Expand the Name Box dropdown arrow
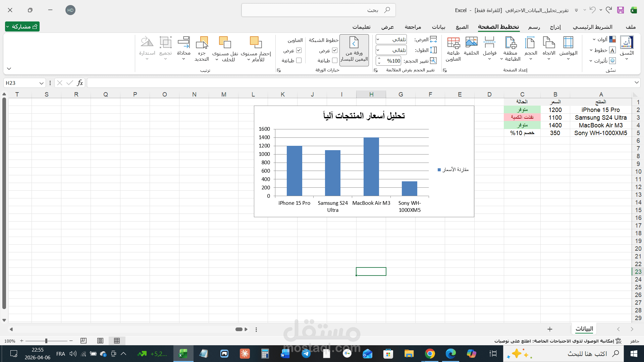This screenshot has height=362, width=644. point(41,83)
